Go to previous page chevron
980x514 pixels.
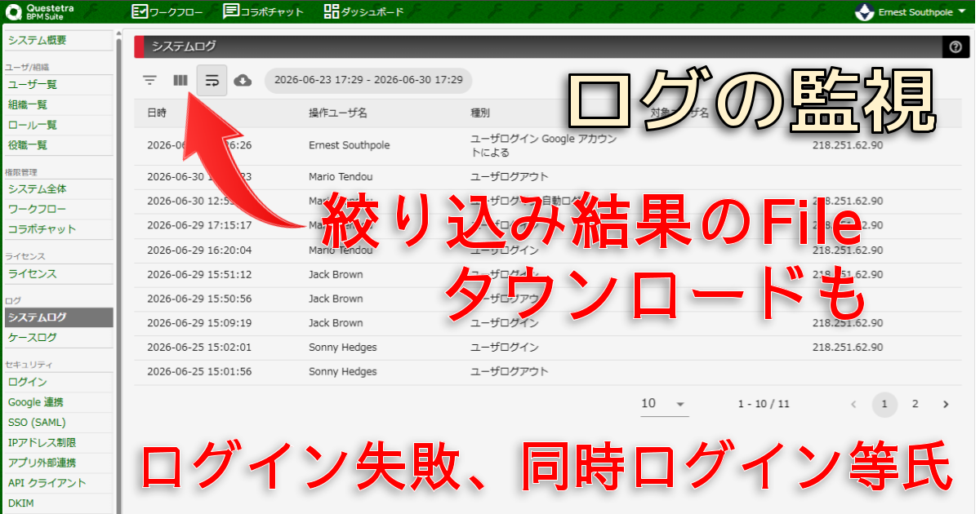click(x=854, y=404)
